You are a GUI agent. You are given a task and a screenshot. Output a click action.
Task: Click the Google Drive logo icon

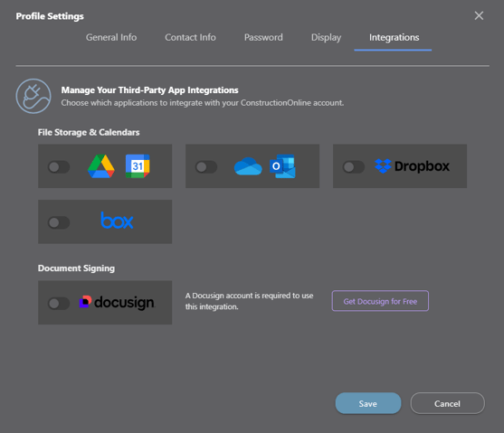(x=101, y=166)
